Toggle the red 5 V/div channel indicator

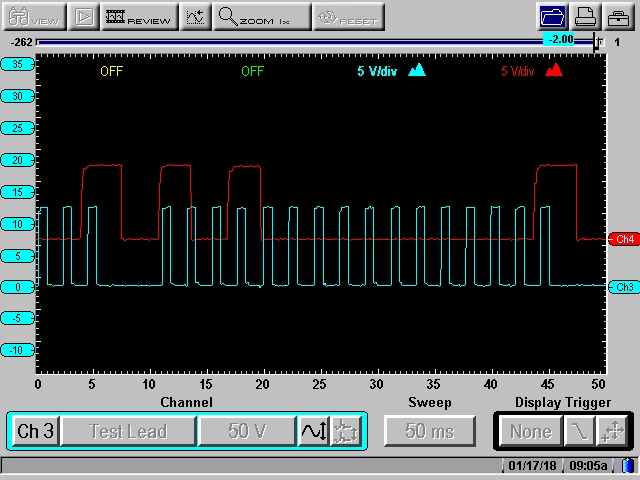[531, 71]
